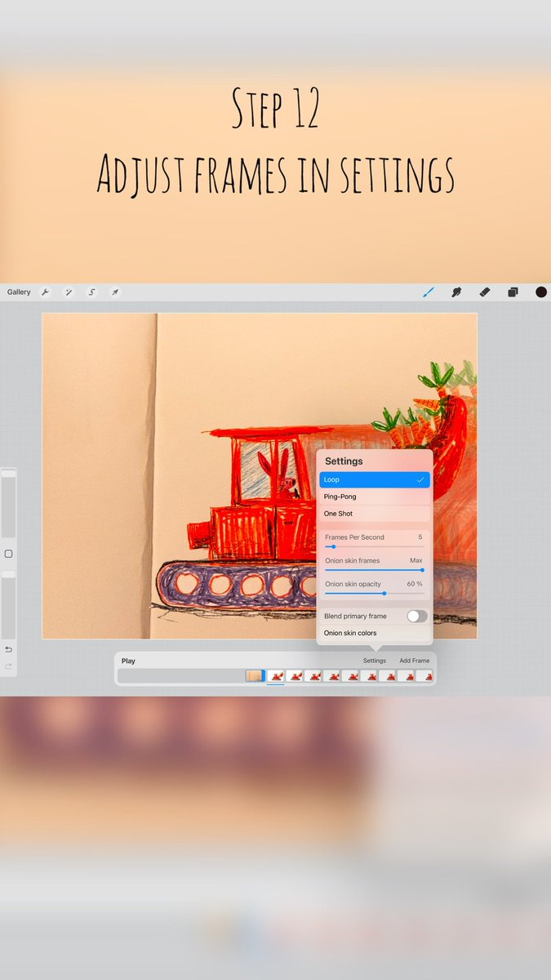Adjust the Onion skin opacity slider
Image resolution: width=551 pixels, height=980 pixels.
374,594
